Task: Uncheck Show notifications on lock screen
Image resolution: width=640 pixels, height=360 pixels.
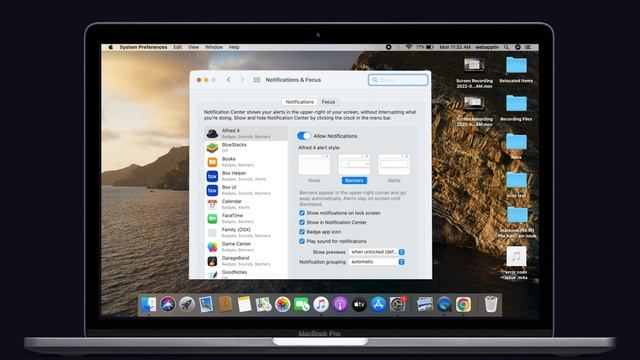Action: (x=302, y=213)
